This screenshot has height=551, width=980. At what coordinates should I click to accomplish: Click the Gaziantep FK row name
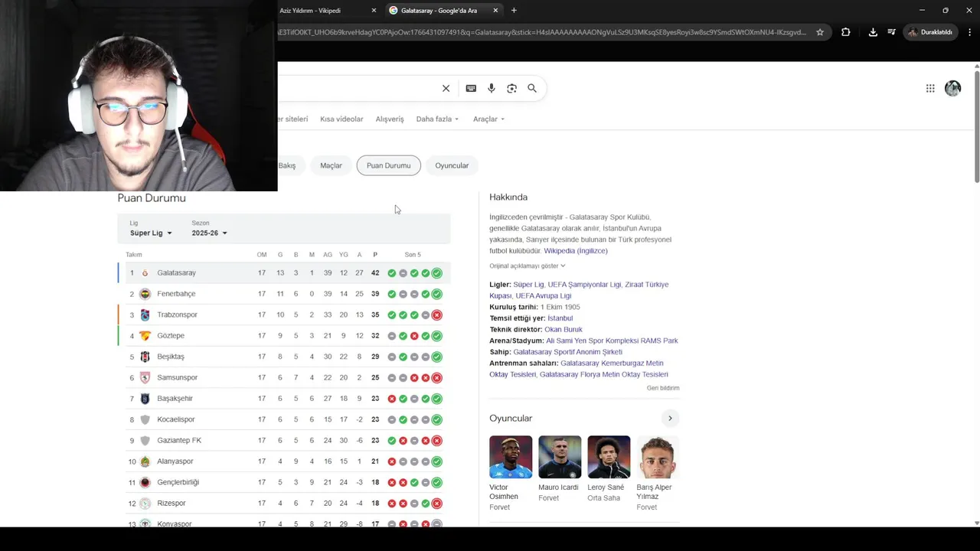[x=179, y=441]
